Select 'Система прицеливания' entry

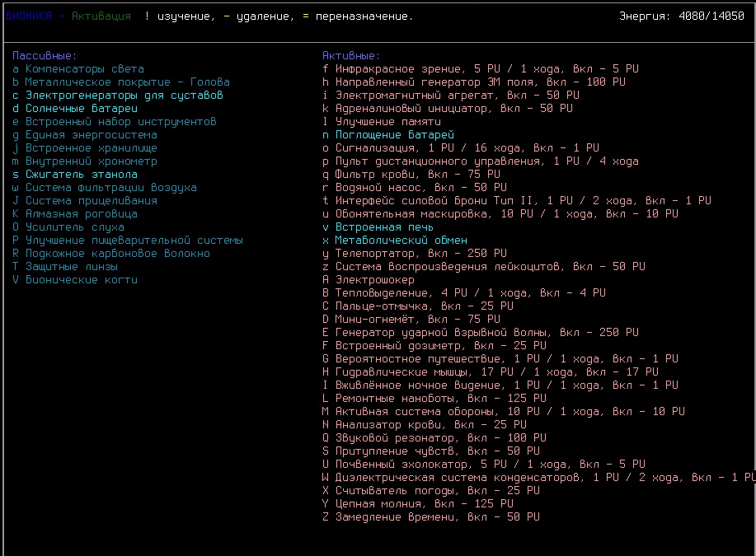pos(85,200)
